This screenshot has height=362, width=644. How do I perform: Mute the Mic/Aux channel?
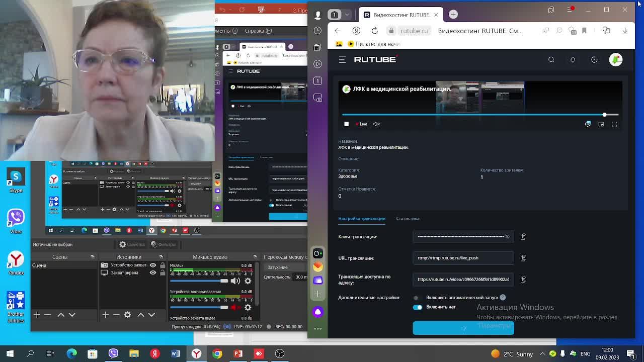coord(235,281)
